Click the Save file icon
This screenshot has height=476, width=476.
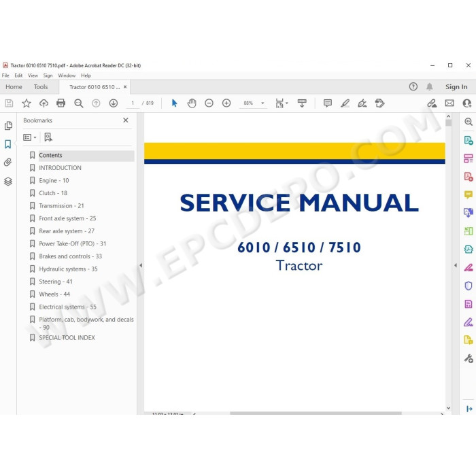coord(9,103)
